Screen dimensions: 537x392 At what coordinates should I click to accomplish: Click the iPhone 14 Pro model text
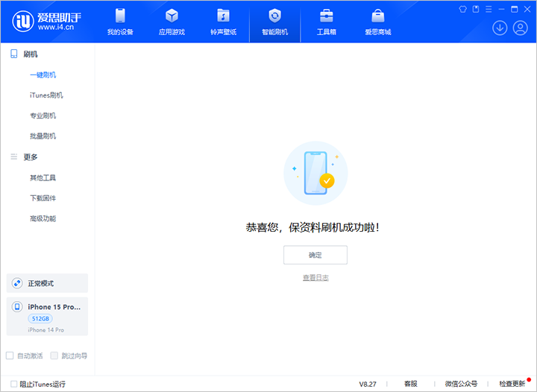click(46, 330)
